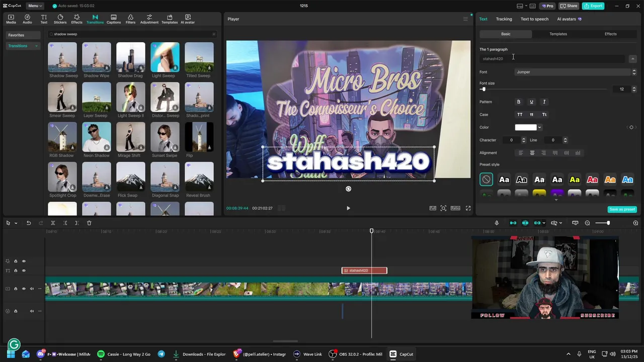
Task: Open the selection tool dropdown arrow
Action: point(16,223)
